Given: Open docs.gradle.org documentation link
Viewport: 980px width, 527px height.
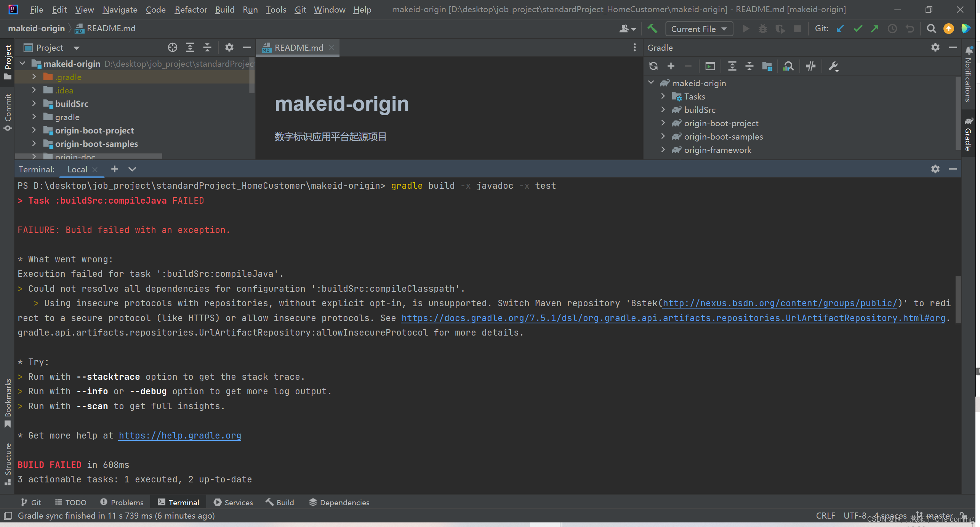Looking at the screenshot, I should [x=673, y=318].
